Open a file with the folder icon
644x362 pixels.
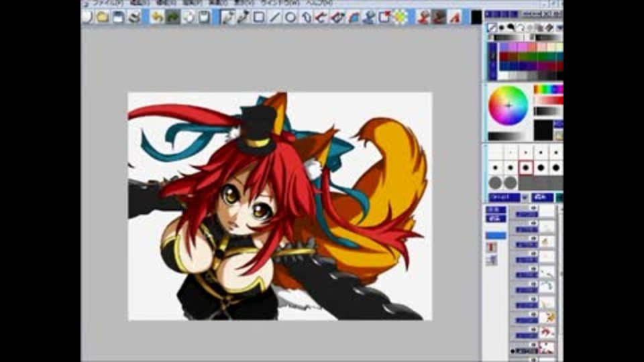[102, 17]
